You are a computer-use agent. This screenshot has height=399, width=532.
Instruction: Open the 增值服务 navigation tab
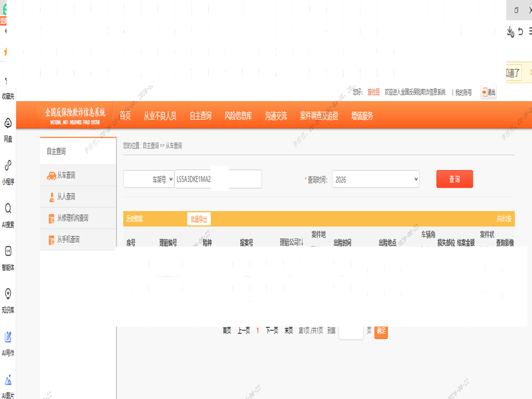(x=362, y=116)
